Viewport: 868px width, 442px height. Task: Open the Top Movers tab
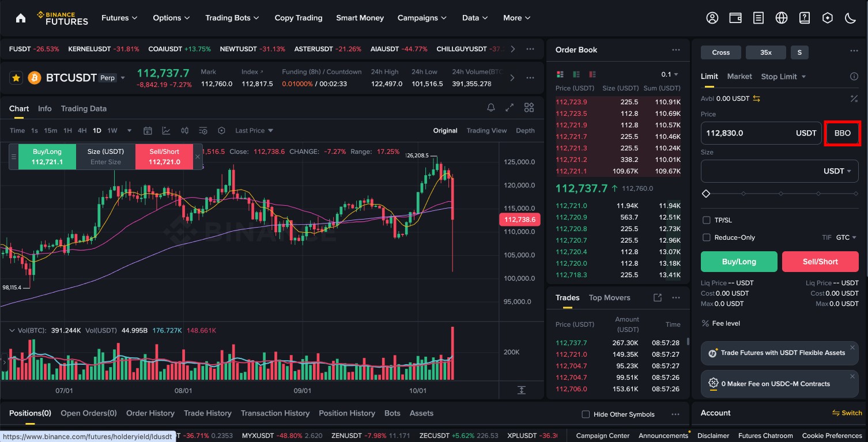[x=609, y=298]
